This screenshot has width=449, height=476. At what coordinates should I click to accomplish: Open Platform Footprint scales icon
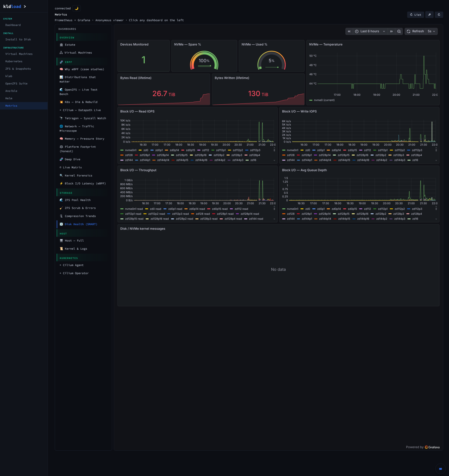(61, 147)
